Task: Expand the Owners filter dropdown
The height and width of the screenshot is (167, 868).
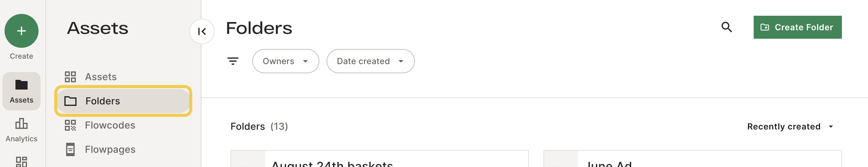Action: [x=285, y=61]
